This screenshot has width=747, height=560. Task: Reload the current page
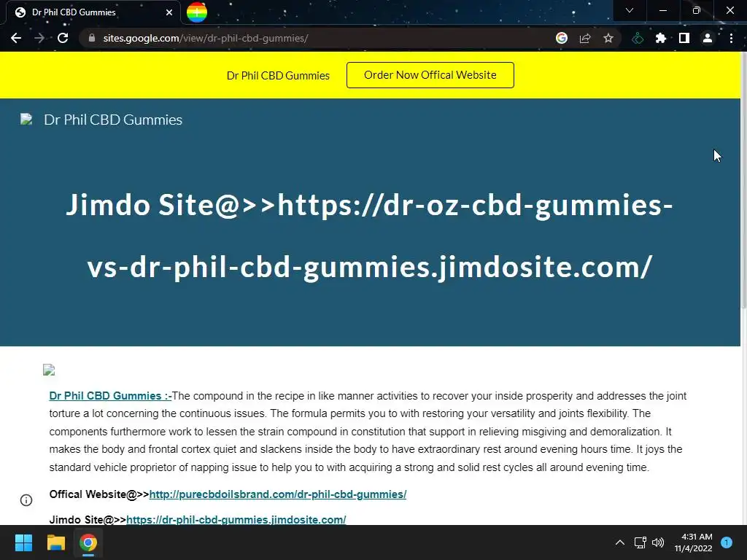63,38
